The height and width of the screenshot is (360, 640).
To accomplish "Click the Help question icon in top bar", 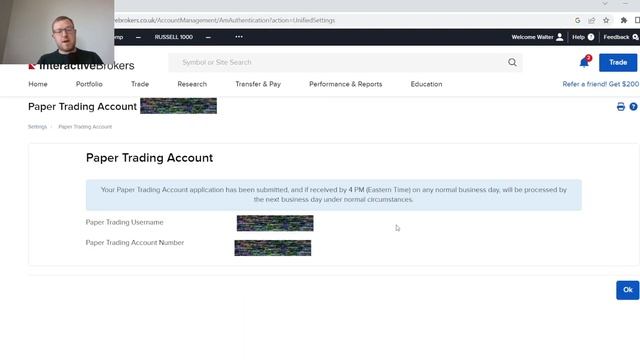I will click(x=583, y=37).
